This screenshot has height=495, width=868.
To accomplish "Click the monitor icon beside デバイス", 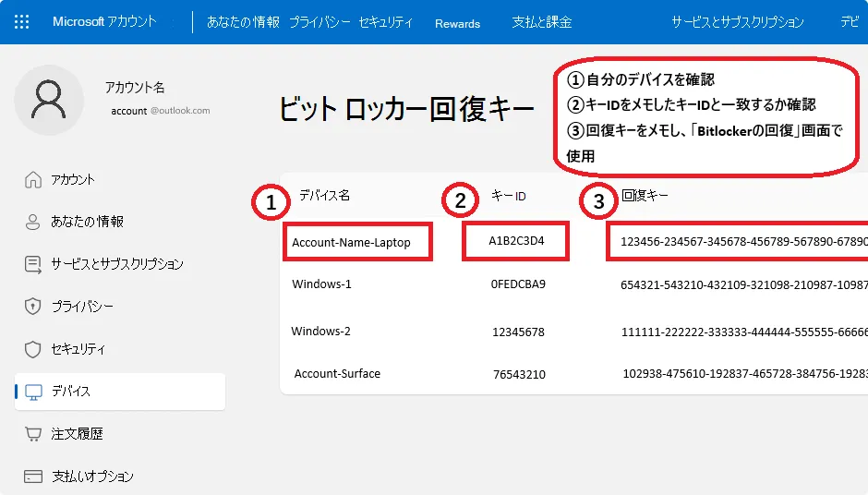I will click(x=34, y=392).
